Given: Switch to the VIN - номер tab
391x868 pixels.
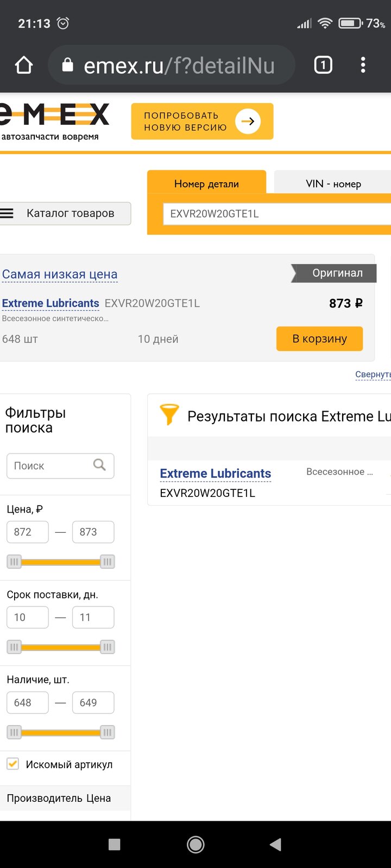Looking at the screenshot, I should point(332,183).
